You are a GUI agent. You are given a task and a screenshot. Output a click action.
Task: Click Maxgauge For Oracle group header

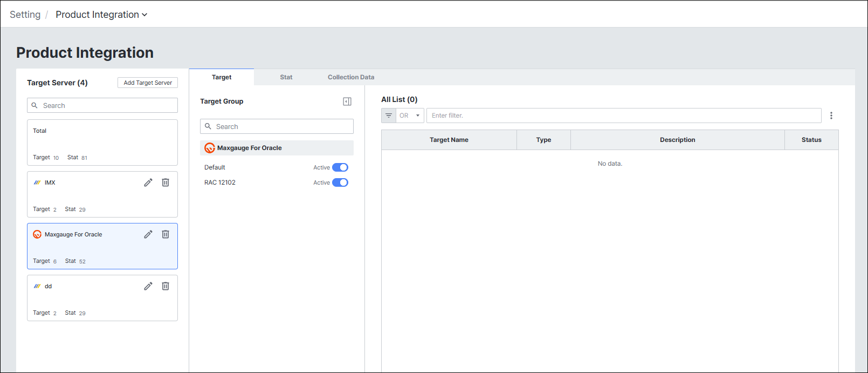pyautogui.click(x=277, y=148)
